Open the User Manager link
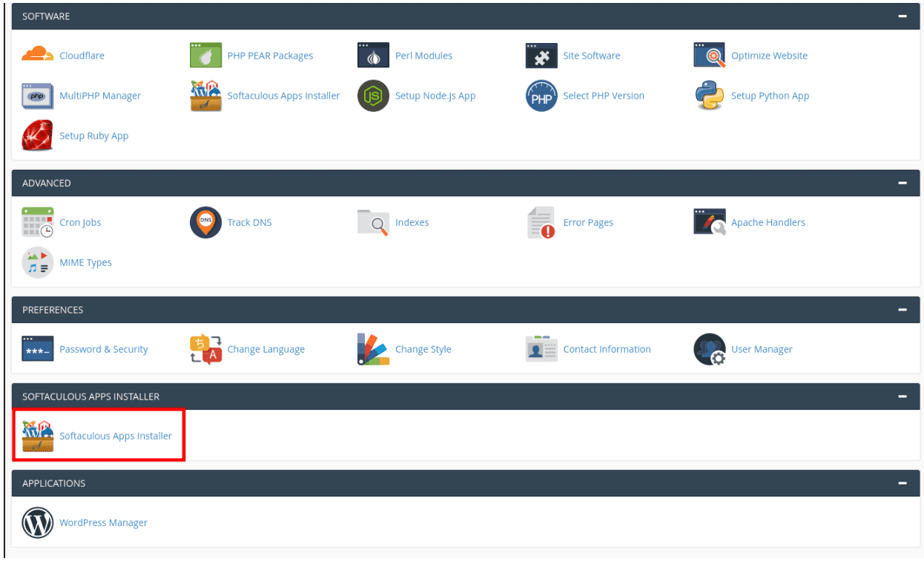 (762, 349)
